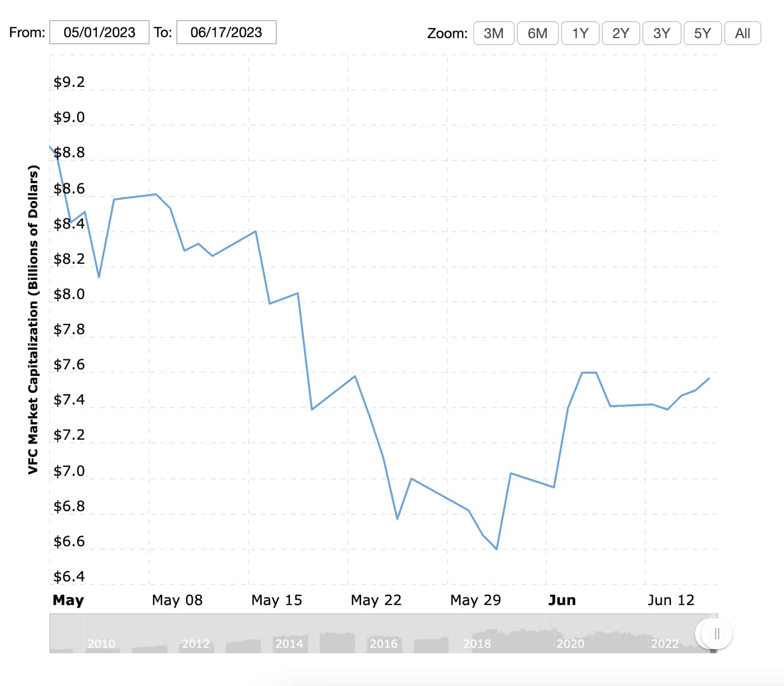Set zoom range to 1Y
The width and height of the screenshot is (784, 686).
(580, 33)
